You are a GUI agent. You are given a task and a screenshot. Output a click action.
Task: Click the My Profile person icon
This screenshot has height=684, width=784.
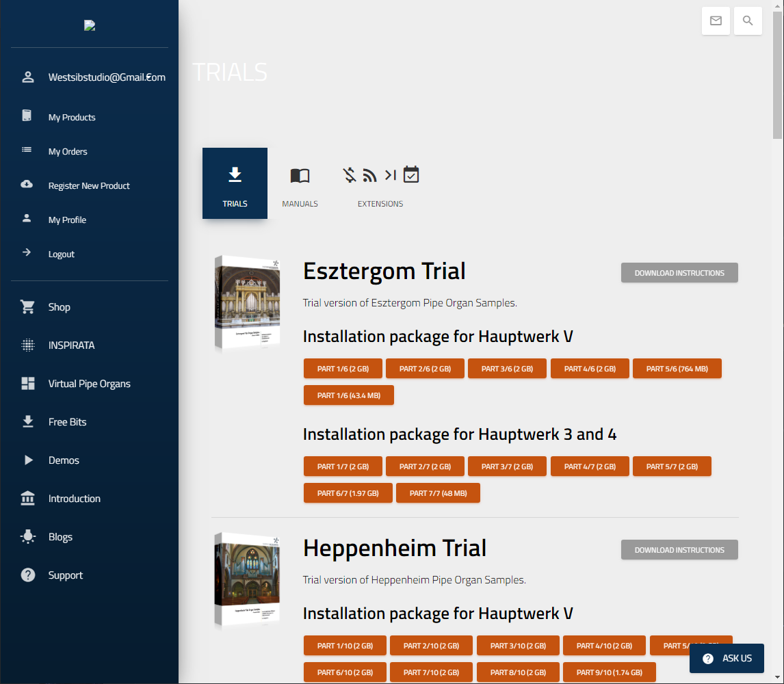tap(27, 218)
